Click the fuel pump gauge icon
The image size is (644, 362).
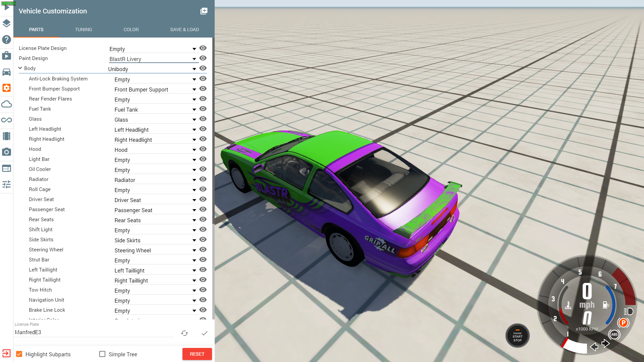(x=606, y=305)
